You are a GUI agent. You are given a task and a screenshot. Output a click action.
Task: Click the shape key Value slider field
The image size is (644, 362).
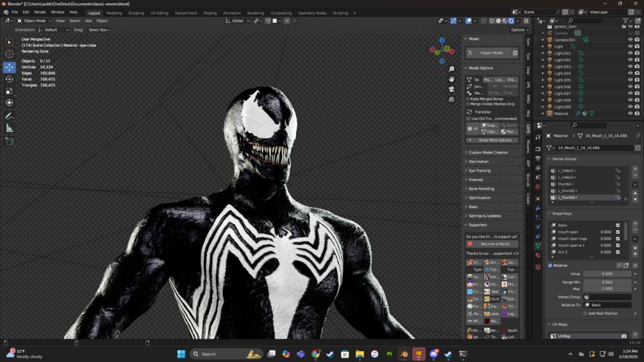(x=607, y=274)
